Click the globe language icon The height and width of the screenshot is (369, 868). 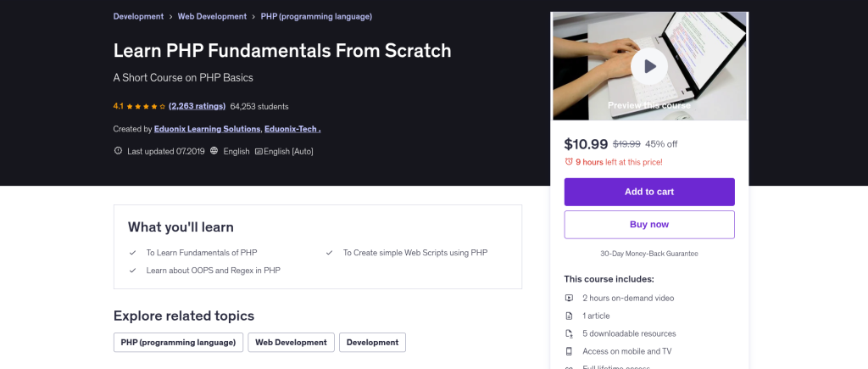pyautogui.click(x=214, y=152)
